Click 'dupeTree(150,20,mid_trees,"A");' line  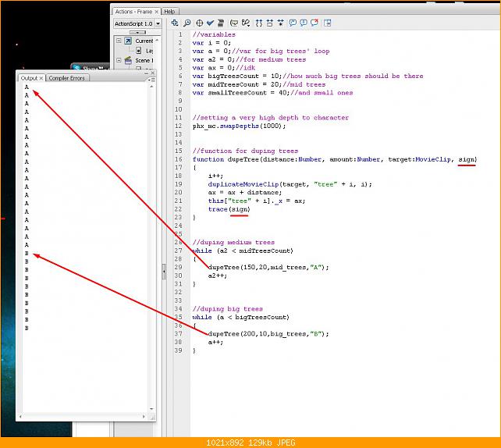click(x=268, y=267)
